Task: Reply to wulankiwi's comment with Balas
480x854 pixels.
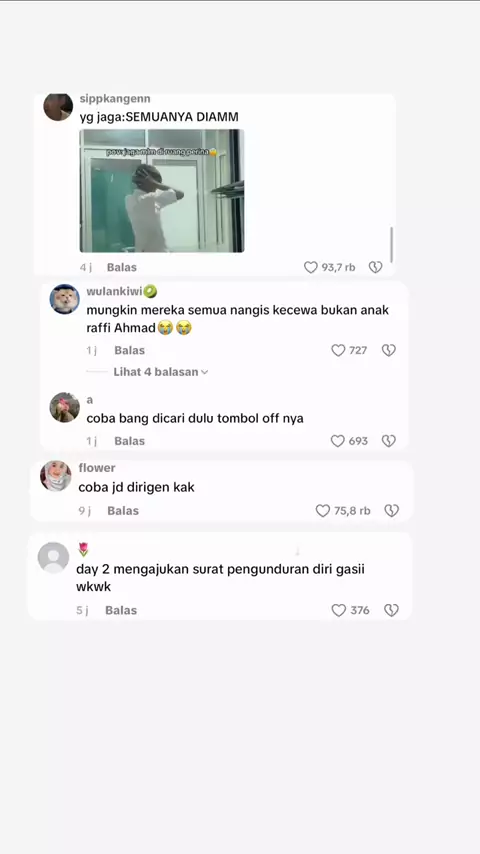Action: coord(130,350)
